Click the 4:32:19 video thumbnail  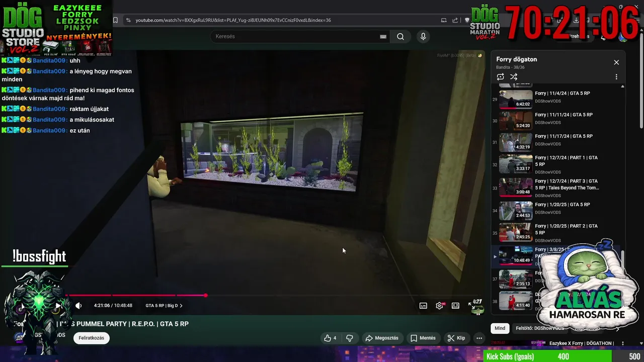click(x=516, y=142)
